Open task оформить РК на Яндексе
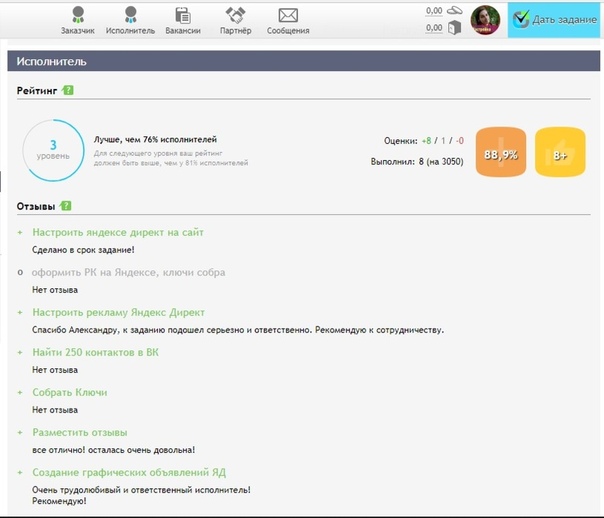Viewport: 604px width, 518px height. click(x=128, y=272)
